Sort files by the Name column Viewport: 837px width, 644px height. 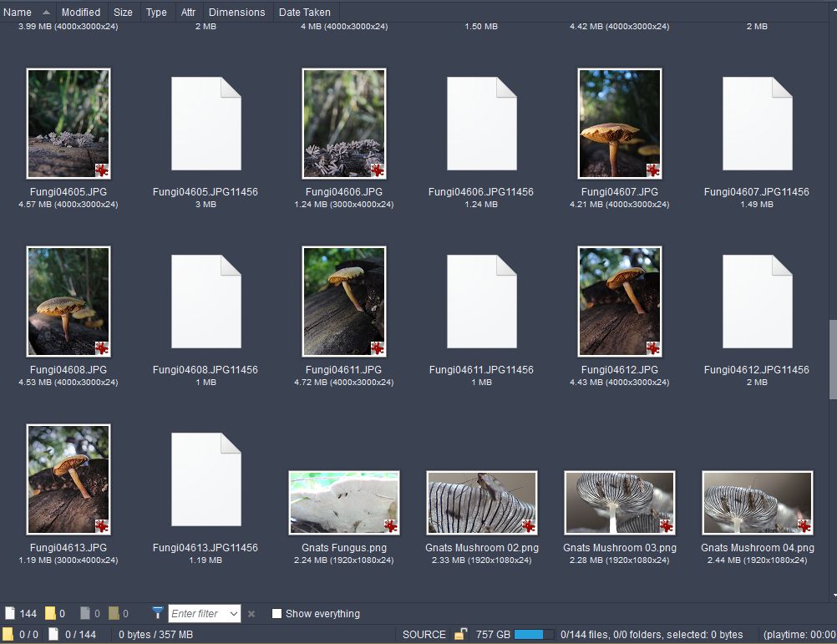(x=27, y=12)
